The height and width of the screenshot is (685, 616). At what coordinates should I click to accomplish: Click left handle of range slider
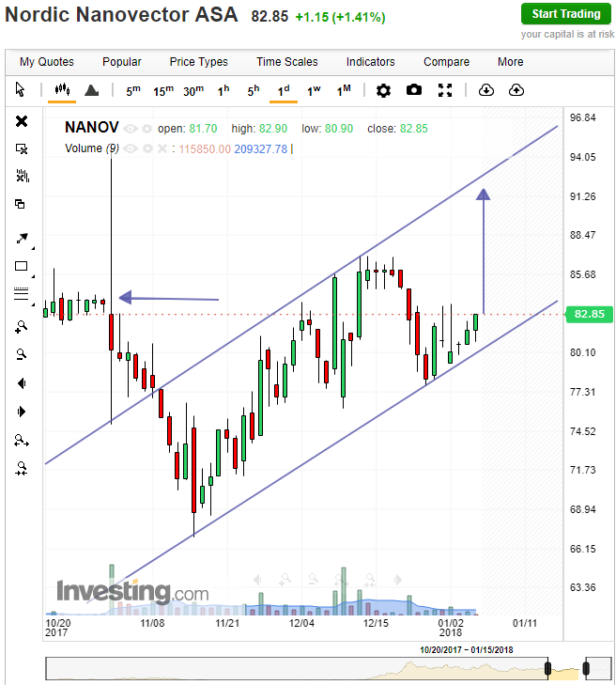click(x=547, y=668)
